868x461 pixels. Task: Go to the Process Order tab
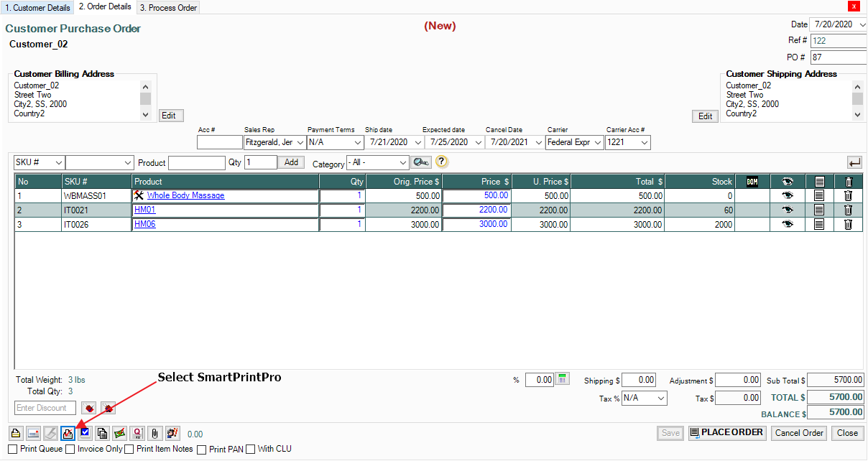[x=168, y=7]
